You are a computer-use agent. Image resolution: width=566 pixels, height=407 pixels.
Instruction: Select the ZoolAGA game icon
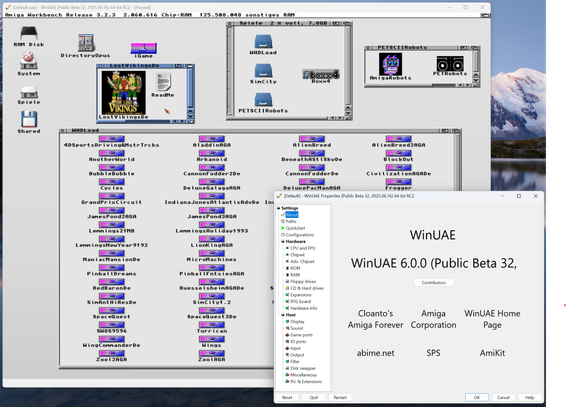coord(212,354)
